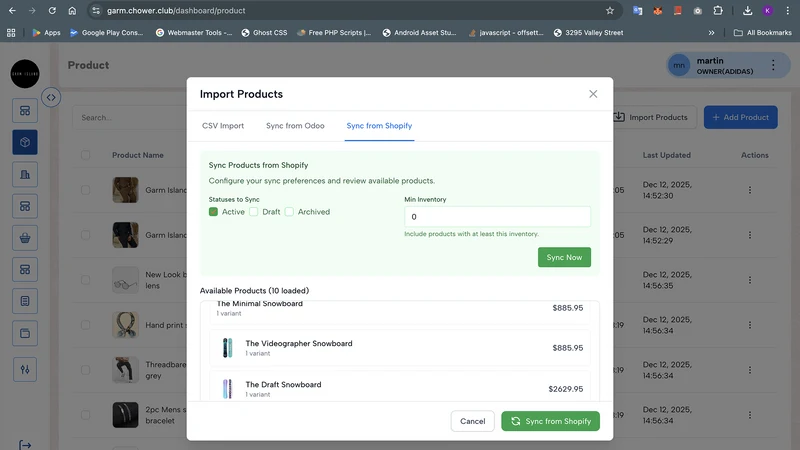Viewport: 800px width, 450px height.
Task: Check the first Garm Island row checkbox
Action: pyautogui.click(x=85, y=190)
